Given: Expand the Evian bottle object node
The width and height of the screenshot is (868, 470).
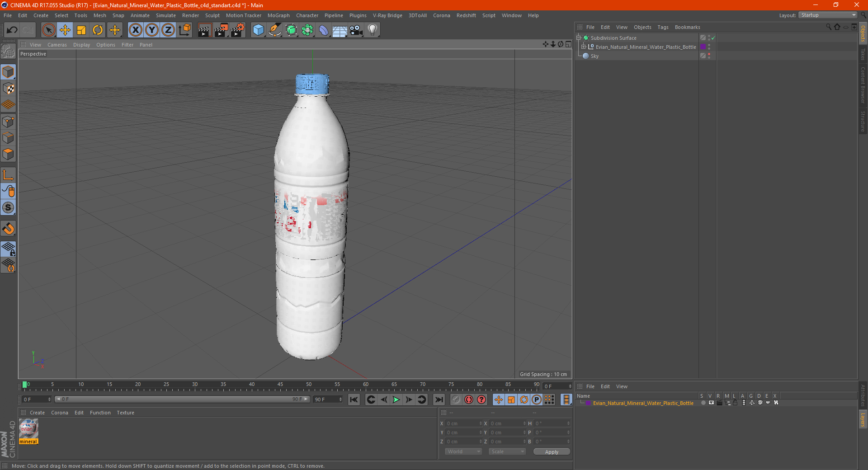Looking at the screenshot, I should click(x=584, y=47).
